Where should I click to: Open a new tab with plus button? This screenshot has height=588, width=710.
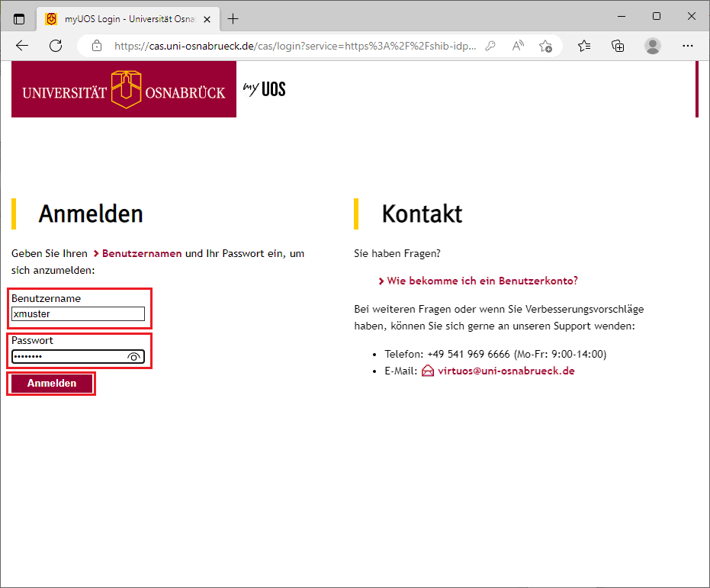click(x=233, y=19)
